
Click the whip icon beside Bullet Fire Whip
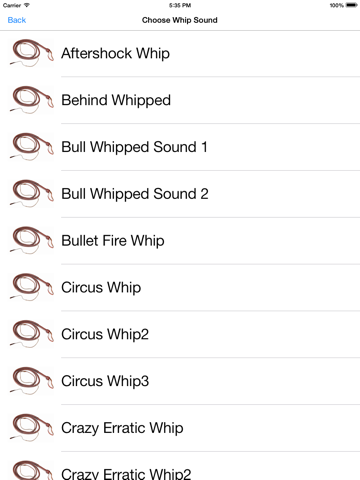pyautogui.click(x=31, y=241)
